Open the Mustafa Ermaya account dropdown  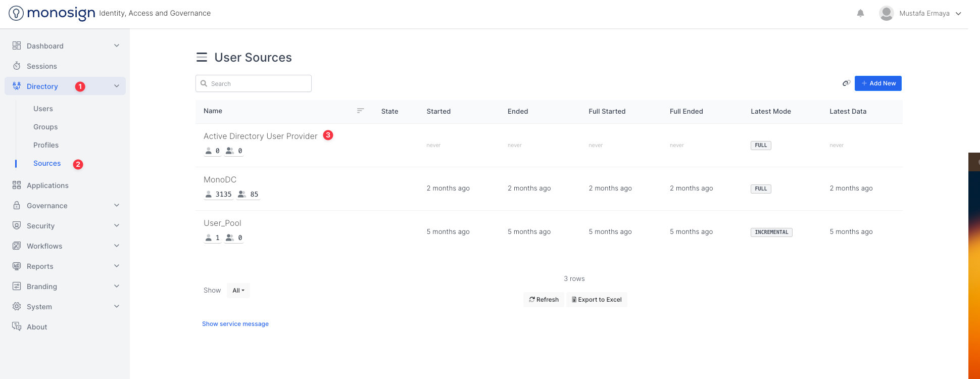pyautogui.click(x=929, y=14)
